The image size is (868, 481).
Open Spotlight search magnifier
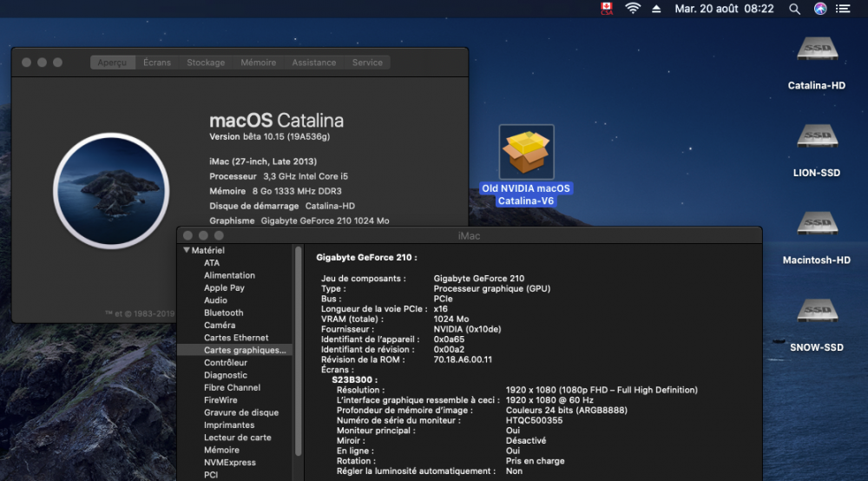point(794,9)
